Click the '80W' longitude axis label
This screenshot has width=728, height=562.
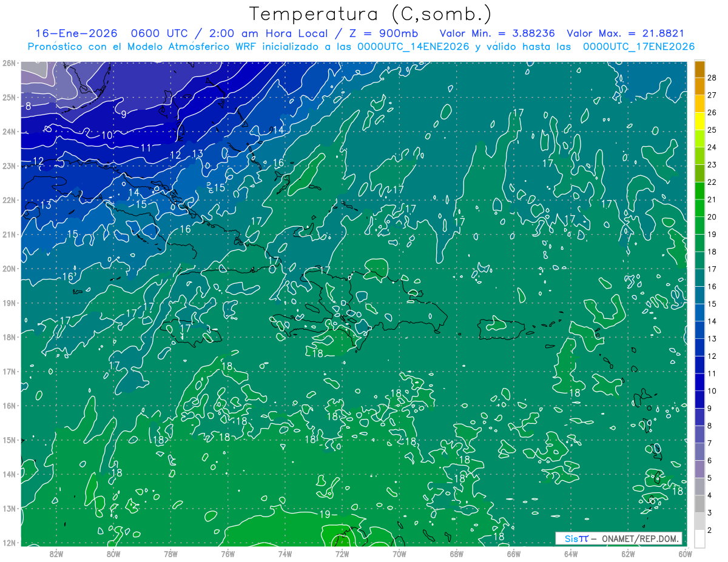(113, 554)
